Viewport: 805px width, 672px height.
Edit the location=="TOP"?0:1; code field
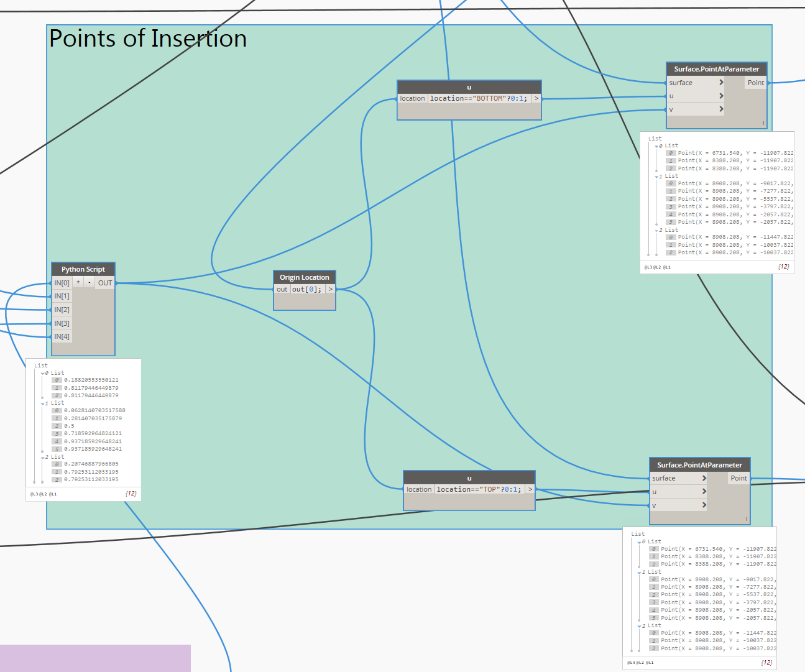[x=479, y=489]
